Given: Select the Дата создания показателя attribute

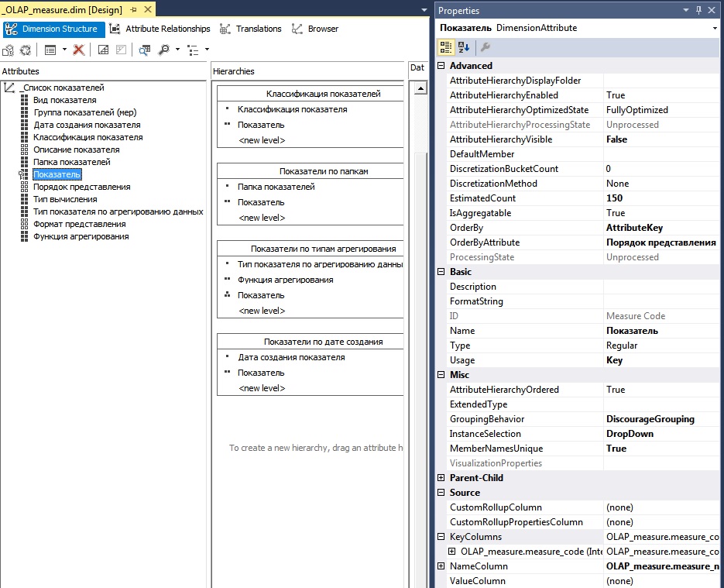Looking at the screenshot, I should [x=87, y=125].
